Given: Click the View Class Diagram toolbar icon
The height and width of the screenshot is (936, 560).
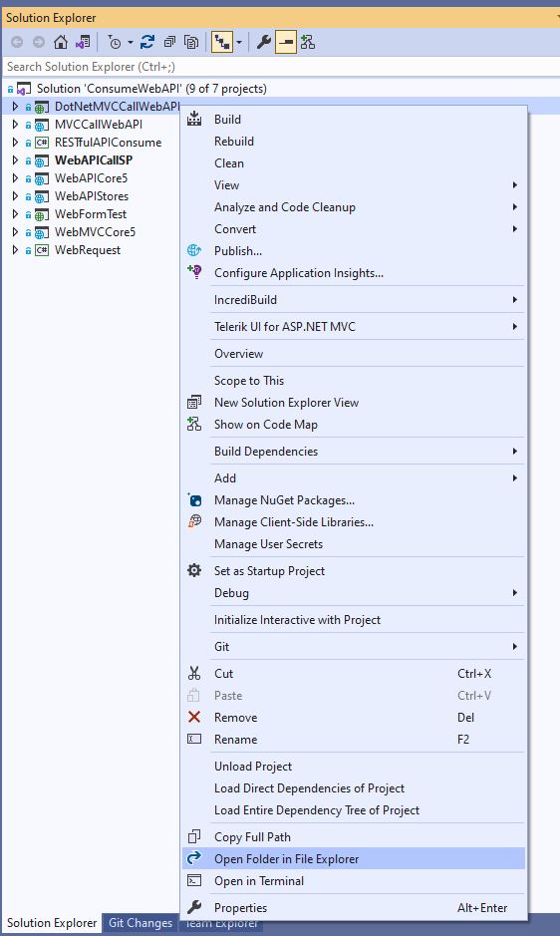Looking at the screenshot, I should 308,42.
